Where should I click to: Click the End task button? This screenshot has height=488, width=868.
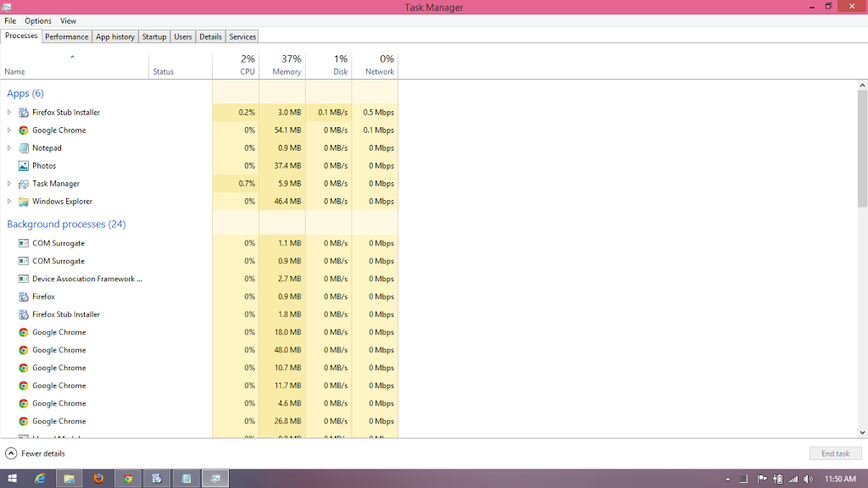(x=835, y=453)
